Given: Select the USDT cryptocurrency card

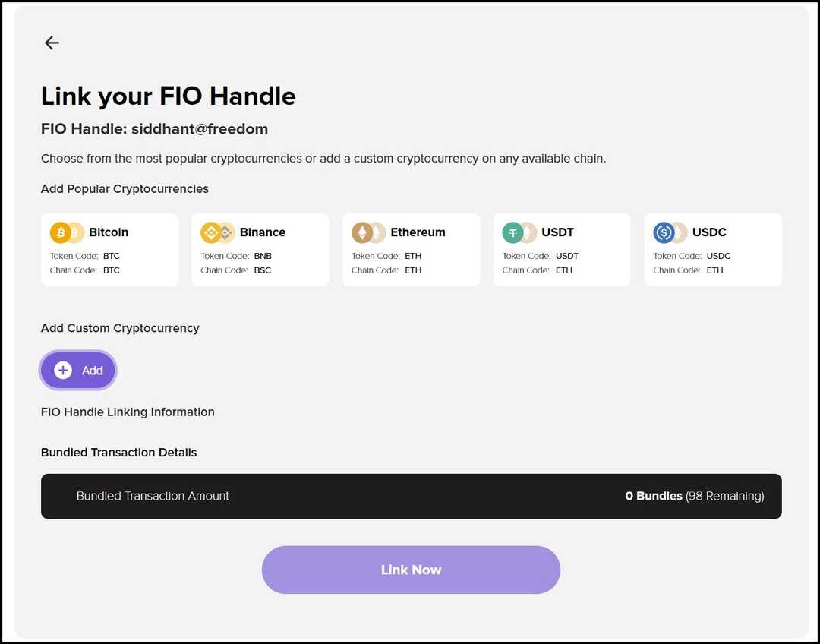Looking at the screenshot, I should pyautogui.click(x=562, y=249).
